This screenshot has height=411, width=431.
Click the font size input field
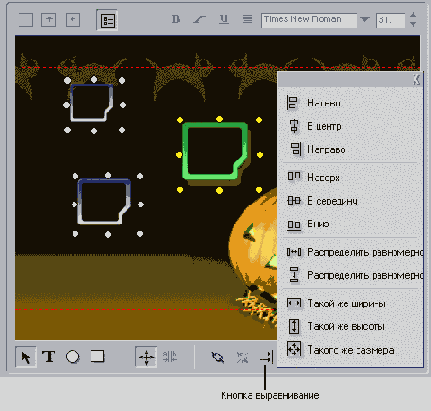(x=390, y=20)
